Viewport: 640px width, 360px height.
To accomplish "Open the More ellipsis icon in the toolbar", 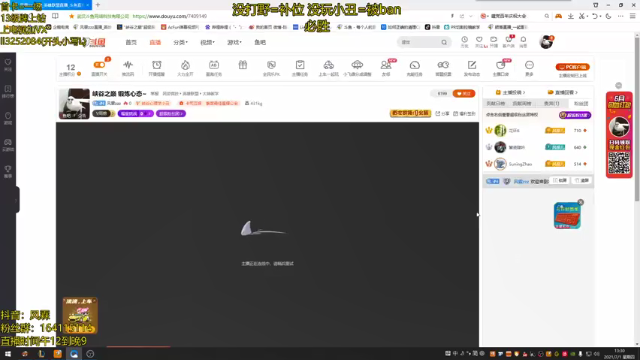I will pos(529,65).
